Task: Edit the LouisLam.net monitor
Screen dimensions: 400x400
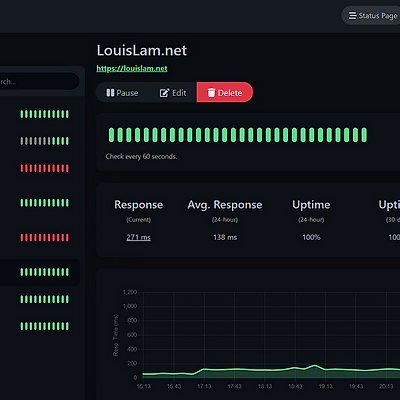Action: click(x=173, y=93)
